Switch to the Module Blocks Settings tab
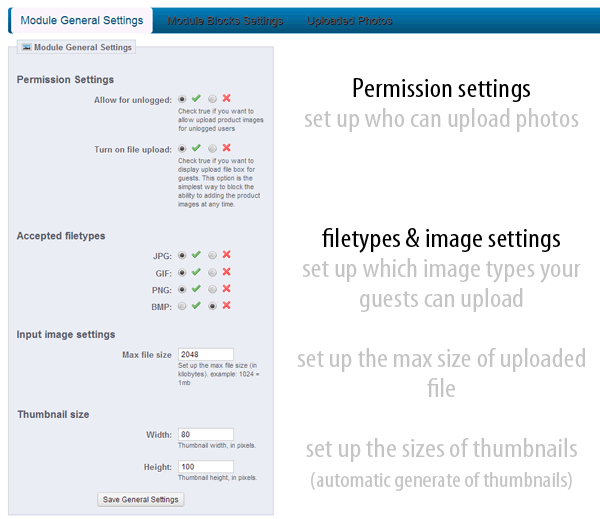600x519 pixels. [x=225, y=20]
